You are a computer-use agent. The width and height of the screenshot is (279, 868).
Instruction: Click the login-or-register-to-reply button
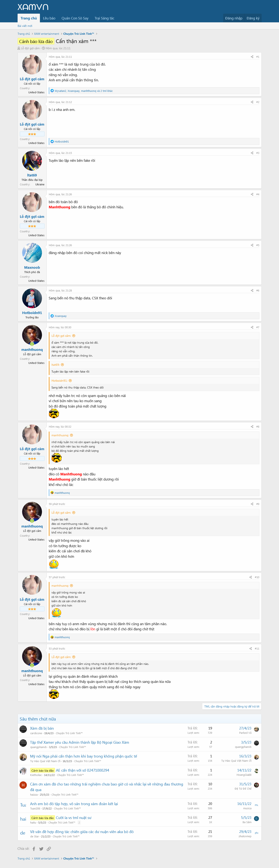[x=231, y=706]
